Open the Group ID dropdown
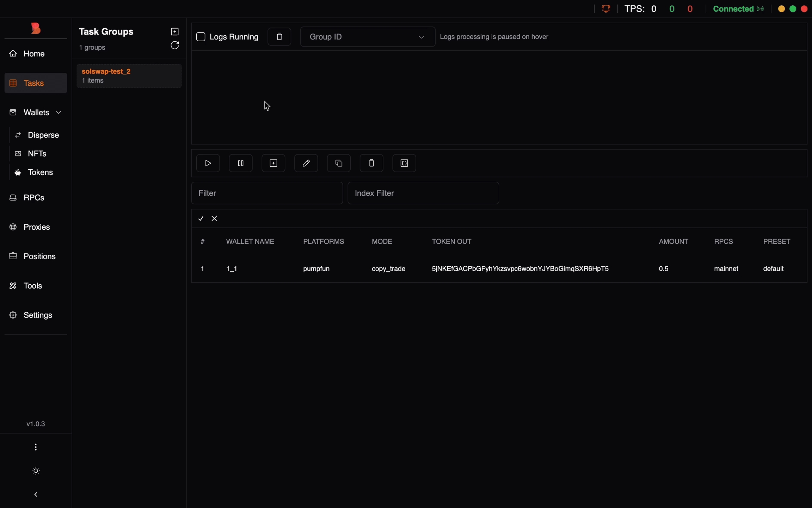Viewport: 812px width, 508px height. tap(367, 37)
